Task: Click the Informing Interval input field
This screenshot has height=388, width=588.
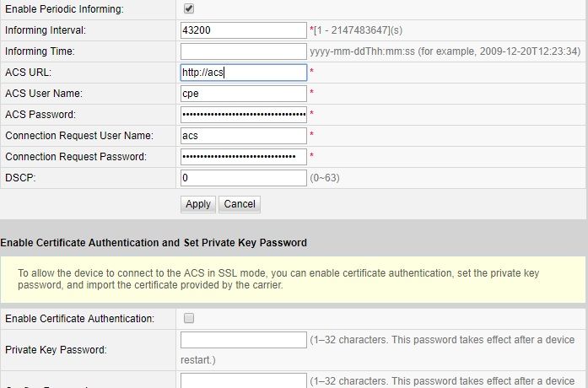Action: click(x=243, y=30)
